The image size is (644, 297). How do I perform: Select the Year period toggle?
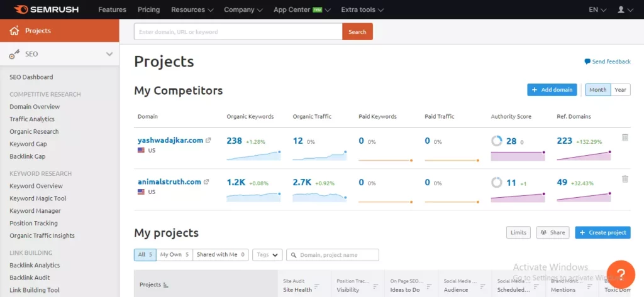point(620,90)
